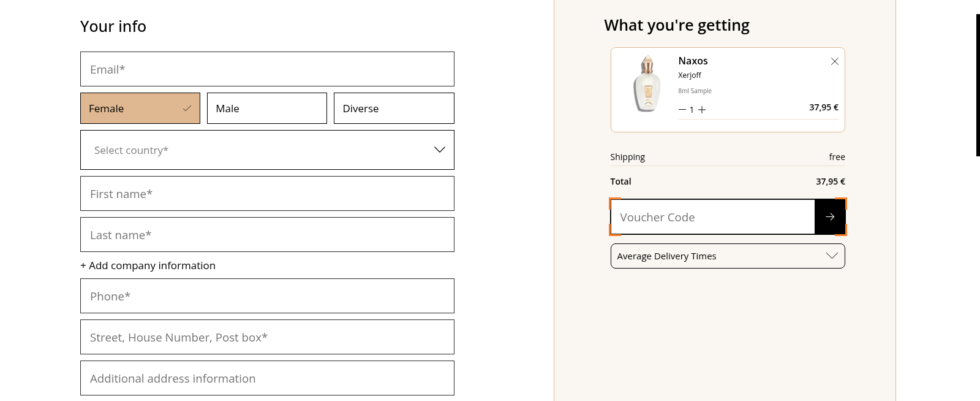Viewport: 980px width, 401px height.
Task: Focus the Phone number field
Action: [267, 296]
